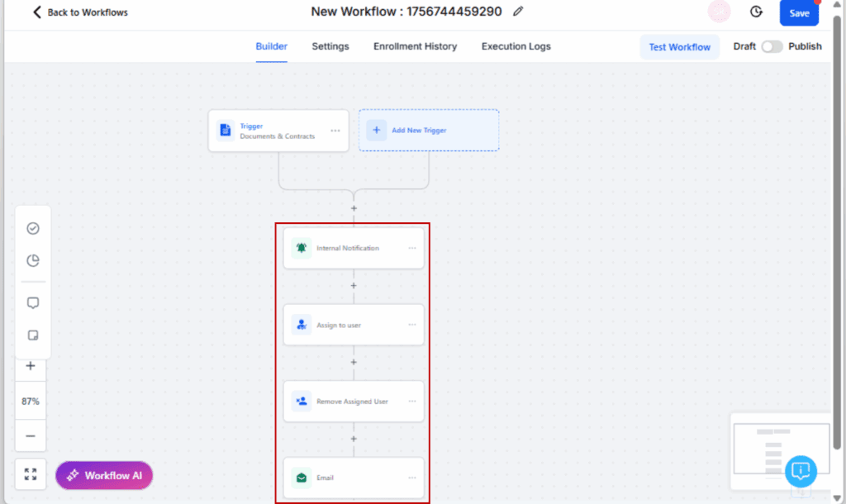Click the remove-user icon on Remove Assigned User
Screen dimensions: 846x504
point(301,401)
